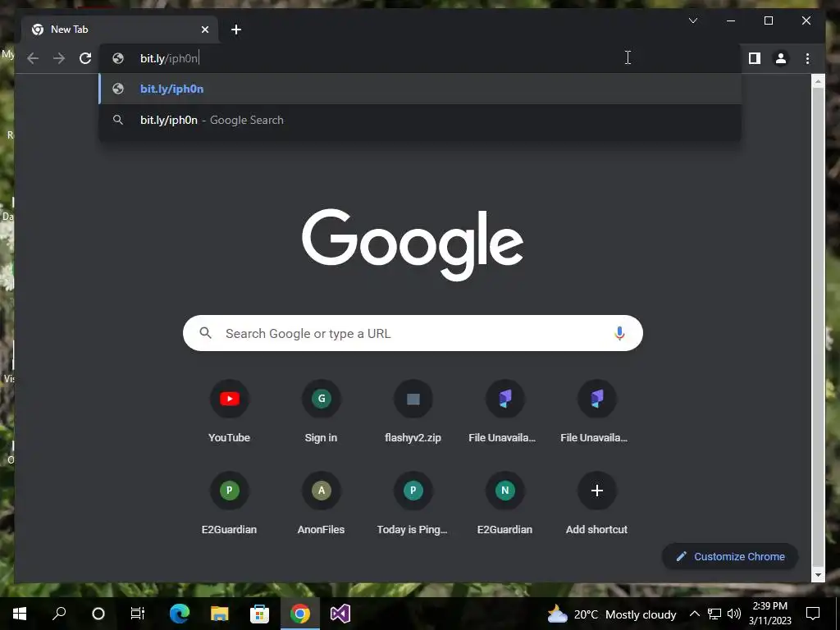The height and width of the screenshot is (630, 840).
Task: Open the taskbar Search magnifier
Action: 59,614
